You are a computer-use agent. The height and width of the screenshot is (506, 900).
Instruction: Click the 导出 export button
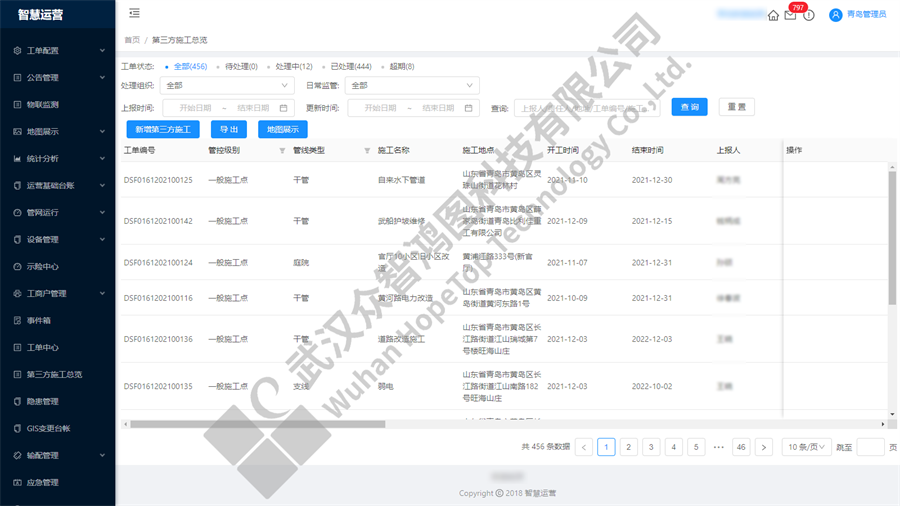pyautogui.click(x=228, y=129)
